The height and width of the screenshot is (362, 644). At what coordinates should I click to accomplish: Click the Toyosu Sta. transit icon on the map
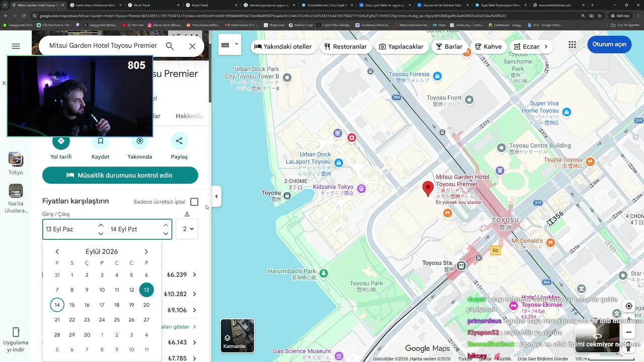pos(461,265)
